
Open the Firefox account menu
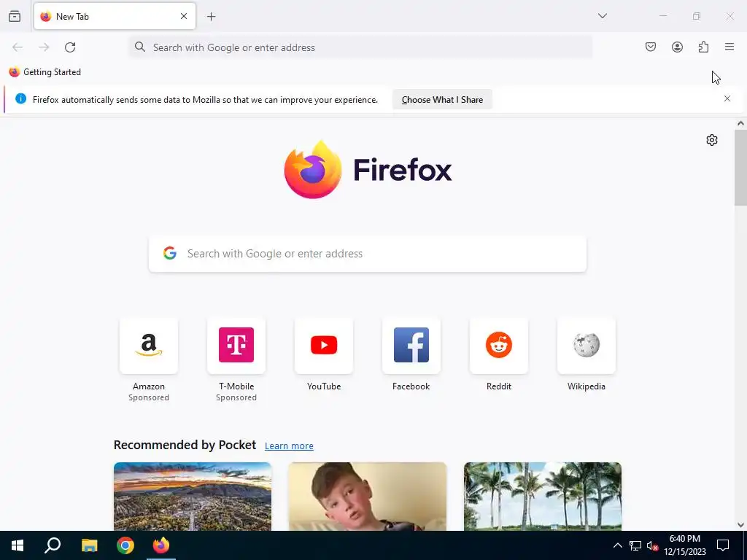[677, 47]
